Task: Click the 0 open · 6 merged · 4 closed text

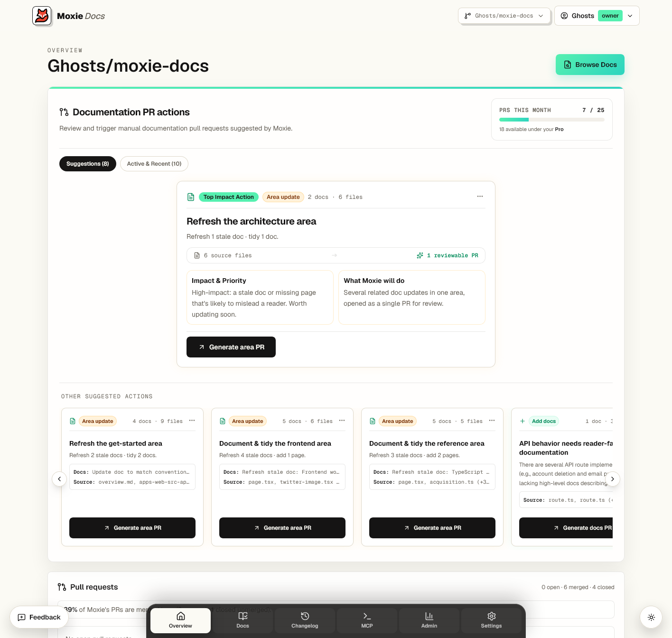Action: tap(578, 587)
